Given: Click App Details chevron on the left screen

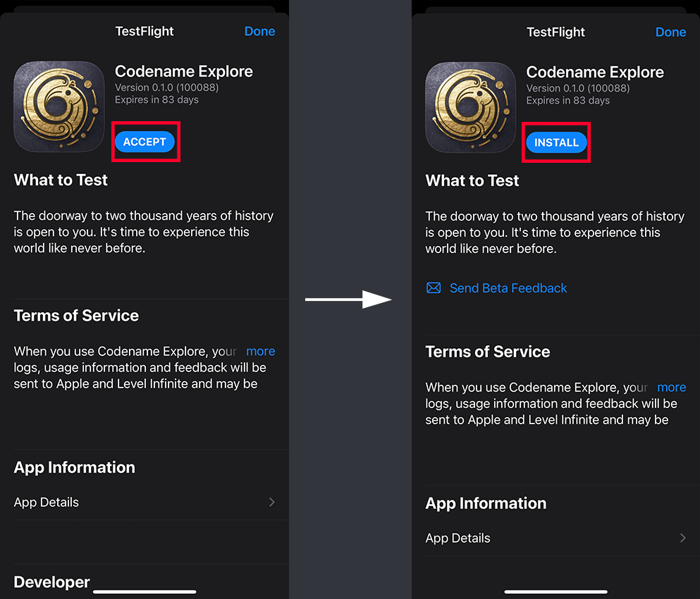Looking at the screenshot, I should 272,502.
